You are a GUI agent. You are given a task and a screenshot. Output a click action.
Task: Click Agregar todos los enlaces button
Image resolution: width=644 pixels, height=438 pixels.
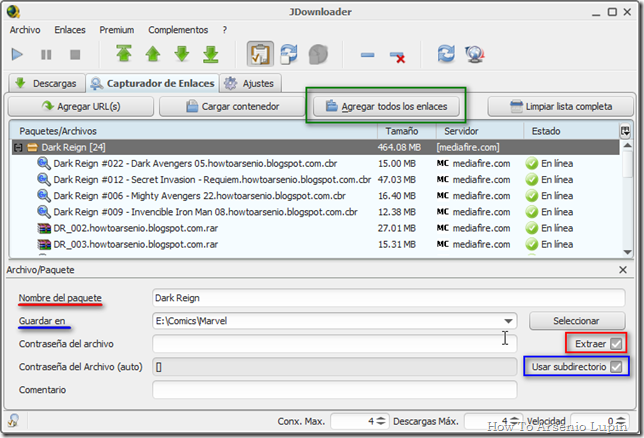click(393, 105)
